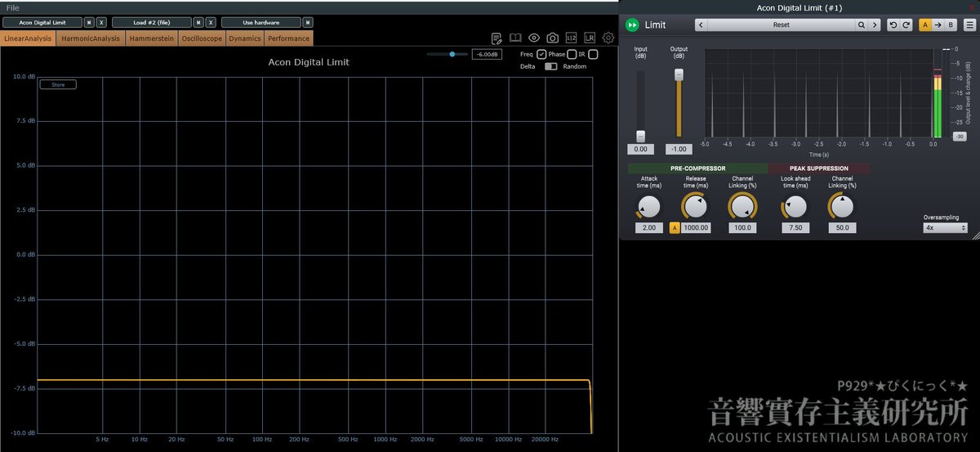Switch to the HarmonicAnalysis tab
Image resolution: width=980 pixels, height=452 pixels.
(91, 38)
